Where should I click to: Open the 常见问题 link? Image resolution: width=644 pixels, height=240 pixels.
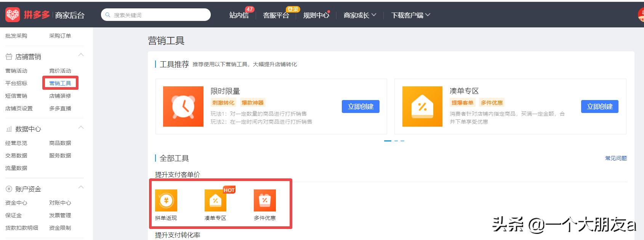click(616, 158)
